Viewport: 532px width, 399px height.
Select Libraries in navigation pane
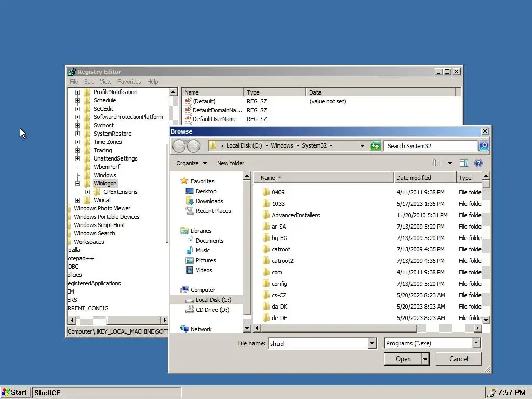click(201, 231)
